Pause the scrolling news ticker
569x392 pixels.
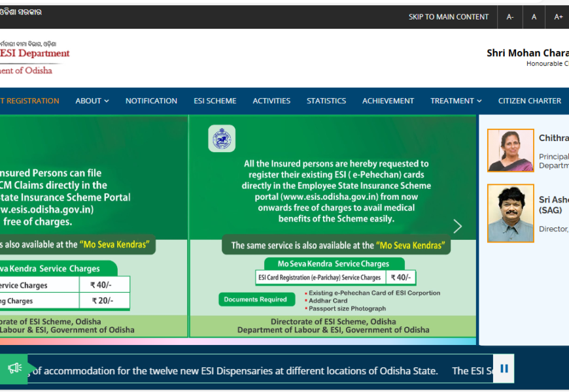(504, 368)
